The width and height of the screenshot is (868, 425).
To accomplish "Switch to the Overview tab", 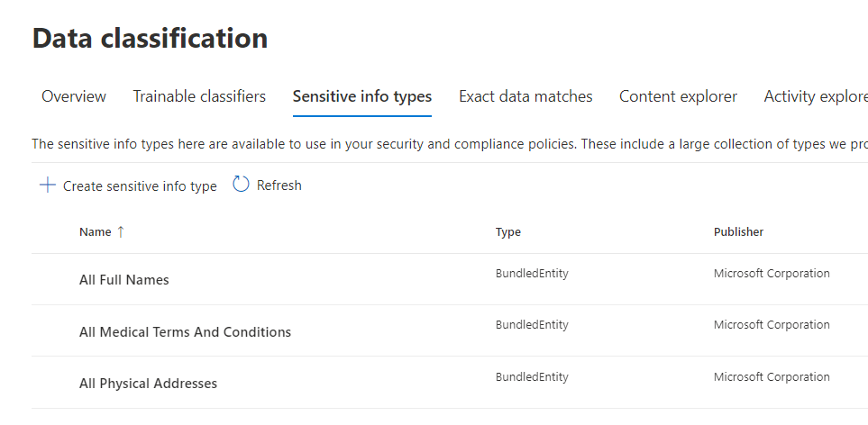I will click(x=74, y=96).
